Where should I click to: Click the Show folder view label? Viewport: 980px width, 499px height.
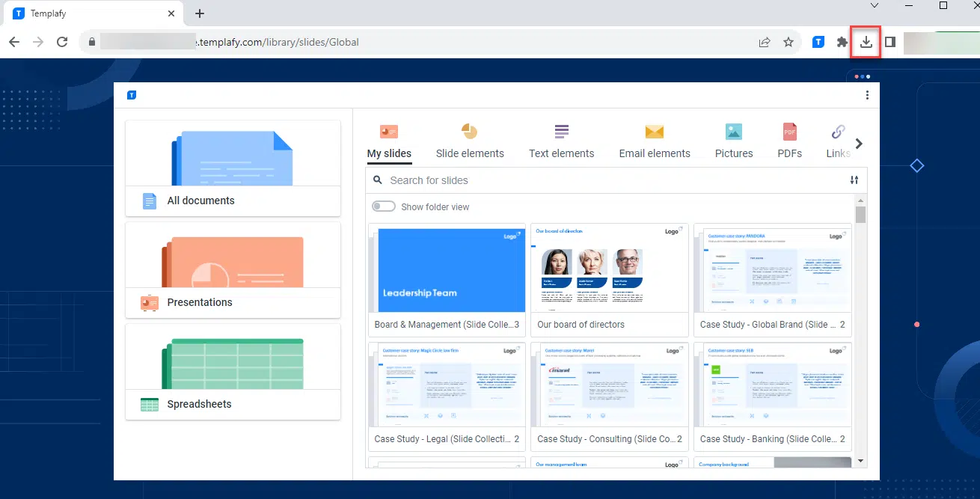coord(435,207)
